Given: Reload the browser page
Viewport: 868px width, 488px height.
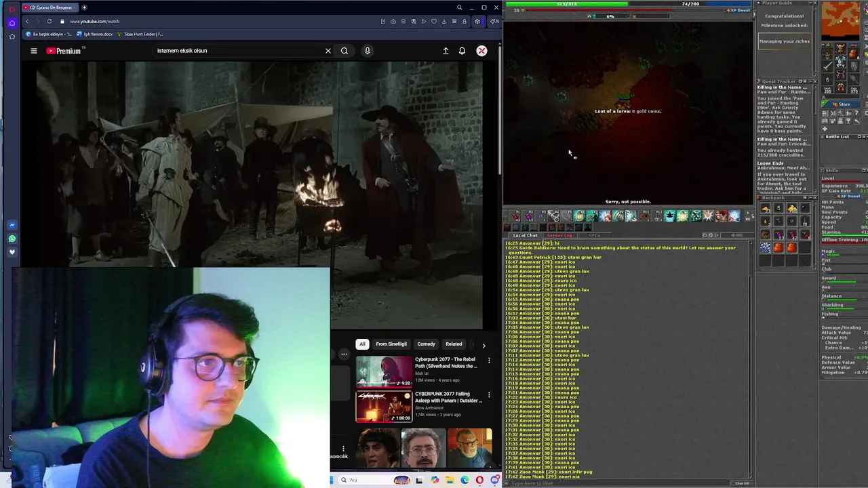Looking at the screenshot, I should (49, 21).
